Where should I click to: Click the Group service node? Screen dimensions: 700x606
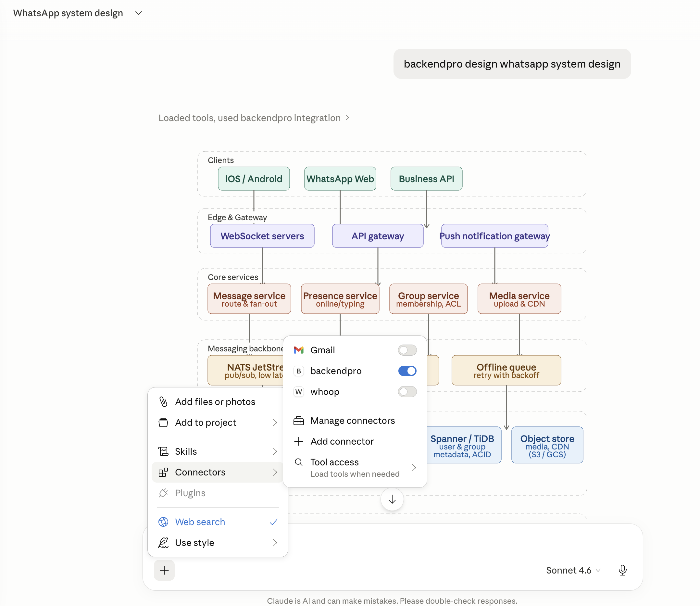(x=429, y=298)
